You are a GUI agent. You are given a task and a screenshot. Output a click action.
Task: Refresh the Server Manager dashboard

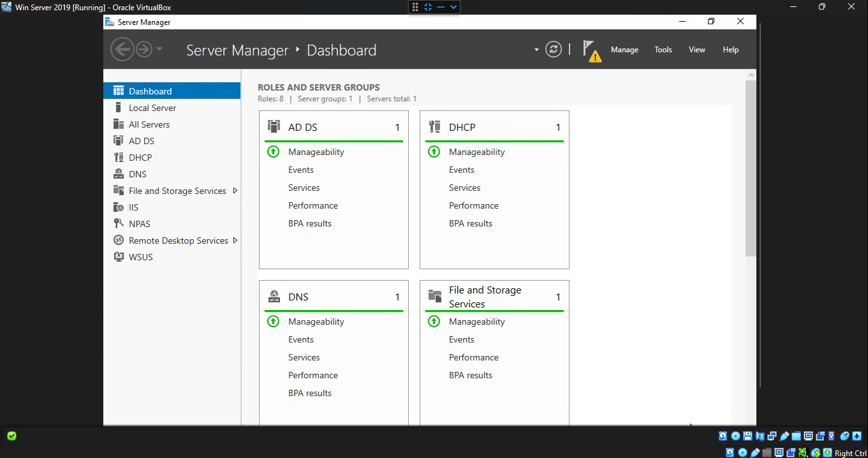click(x=554, y=49)
